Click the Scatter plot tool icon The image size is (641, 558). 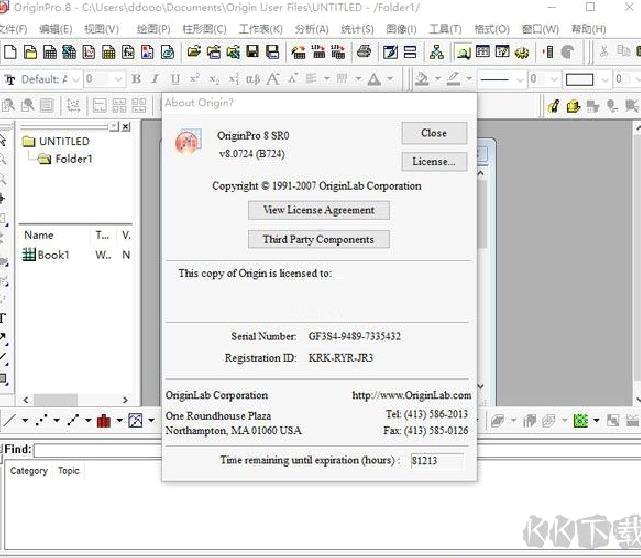pyautogui.click(x=41, y=420)
